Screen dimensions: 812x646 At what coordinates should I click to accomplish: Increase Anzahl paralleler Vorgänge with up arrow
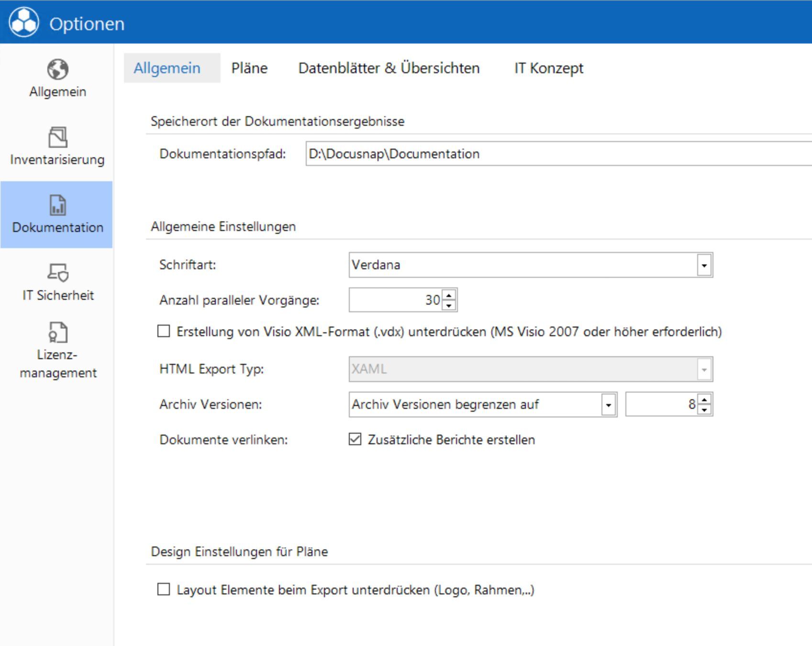[x=449, y=295]
